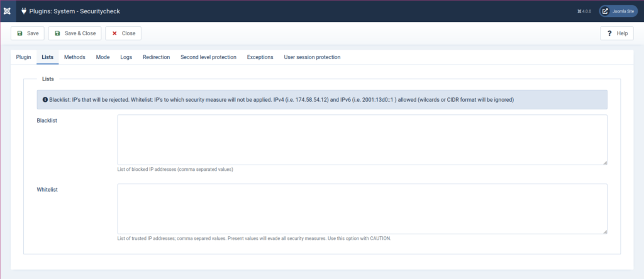This screenshot has width=644, height=279.
Task: Click 'List of trusted IP addresses' hint text
Action: tap(254, 238)
